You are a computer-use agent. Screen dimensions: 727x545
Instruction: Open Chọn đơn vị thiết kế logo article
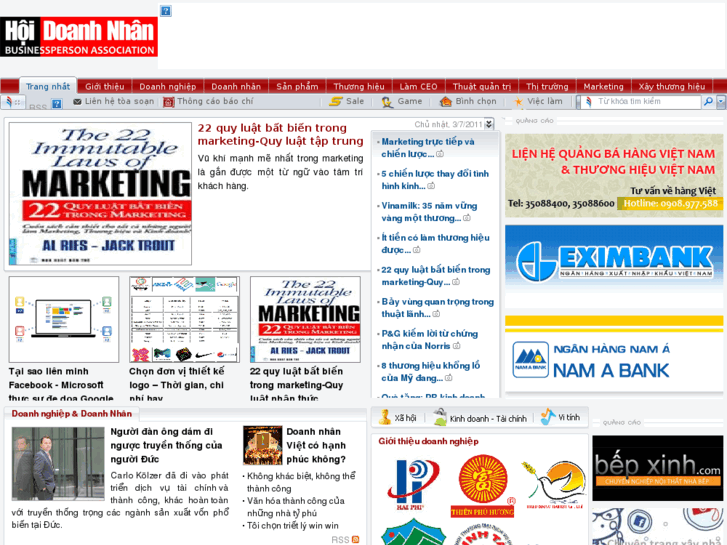pyautogui.click(x=177, y=385)
